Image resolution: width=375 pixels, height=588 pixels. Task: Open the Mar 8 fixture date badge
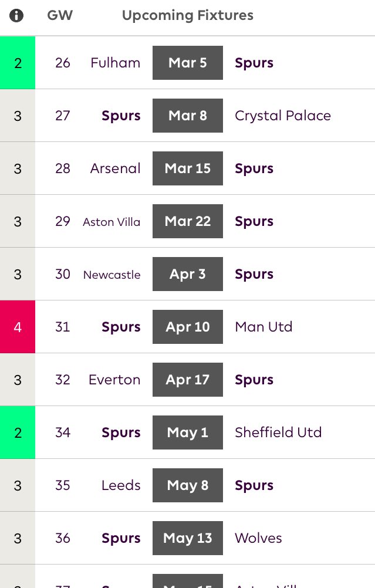point(188,116)
